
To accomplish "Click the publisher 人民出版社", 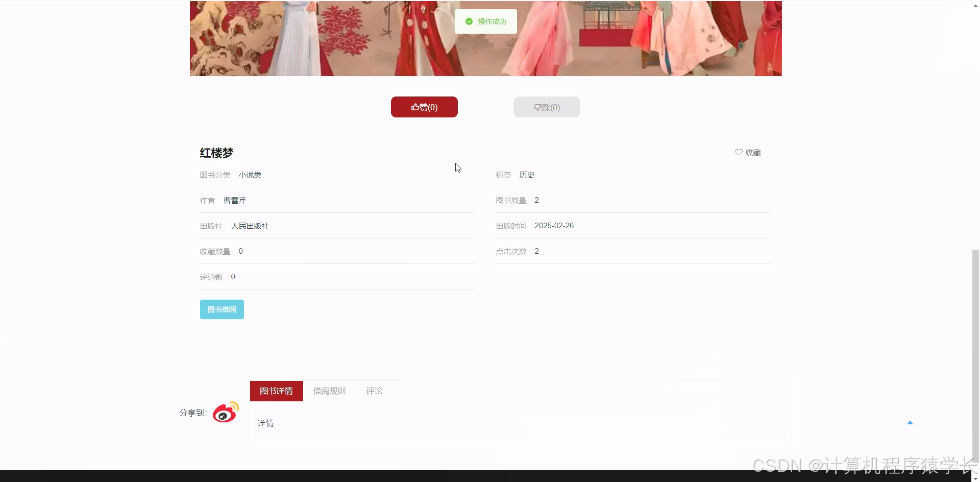I will point(250,226).
